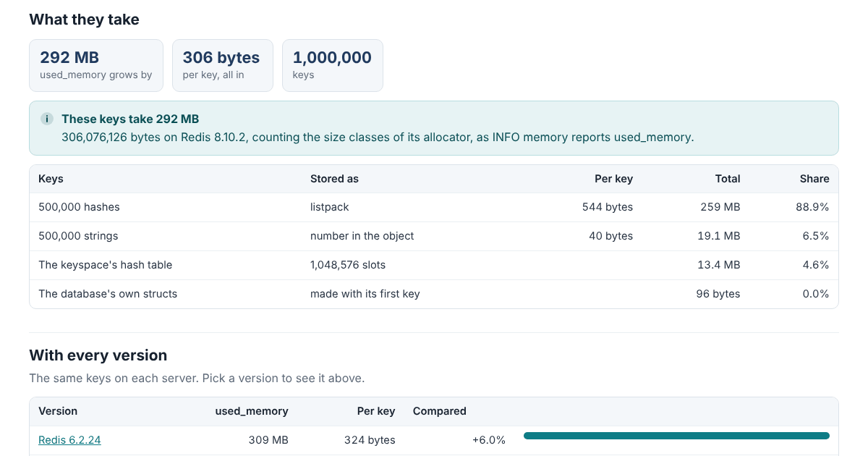The image size is (868, 456).
Task: Select the '306 bytes' per key card
Action: [x=223, y=65]
